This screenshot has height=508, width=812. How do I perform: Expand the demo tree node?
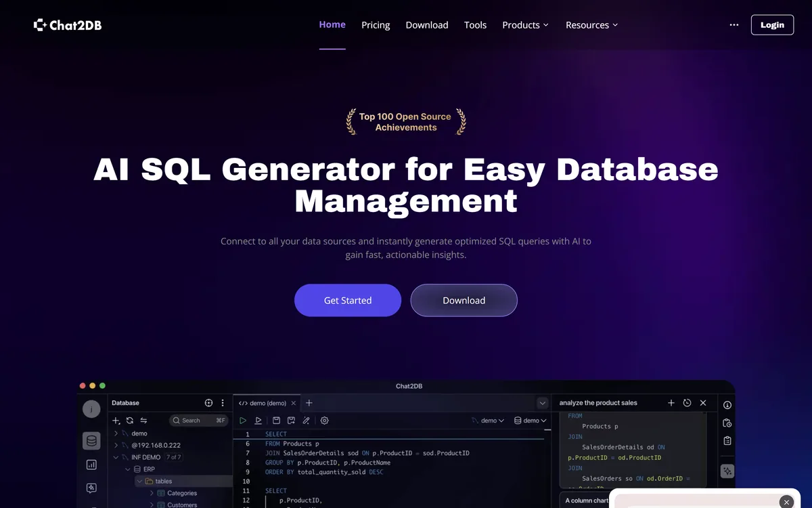point(116,433)
